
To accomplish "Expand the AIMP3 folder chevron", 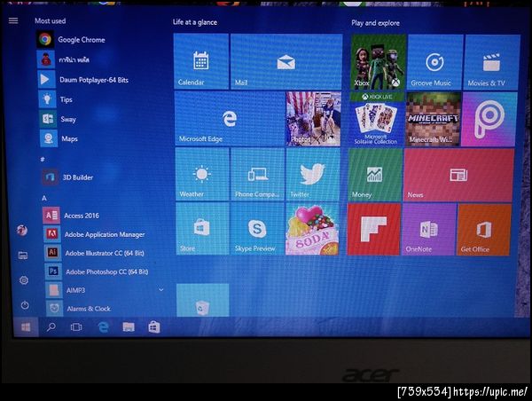I will [161, 289].
